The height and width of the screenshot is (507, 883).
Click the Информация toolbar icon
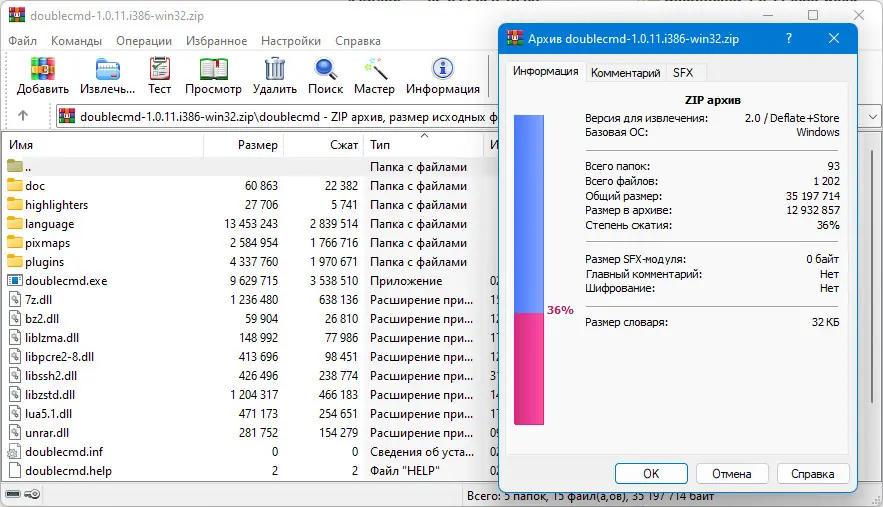click(443, 69)
